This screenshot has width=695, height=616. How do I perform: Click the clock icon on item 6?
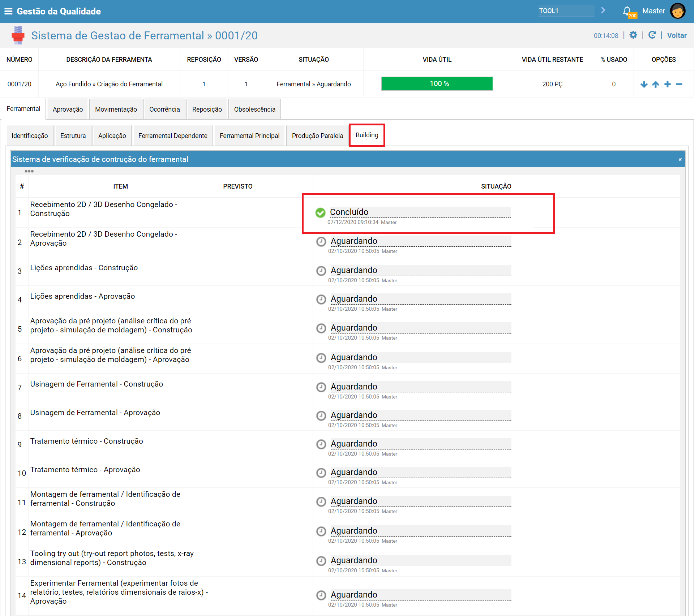point(322,358)
